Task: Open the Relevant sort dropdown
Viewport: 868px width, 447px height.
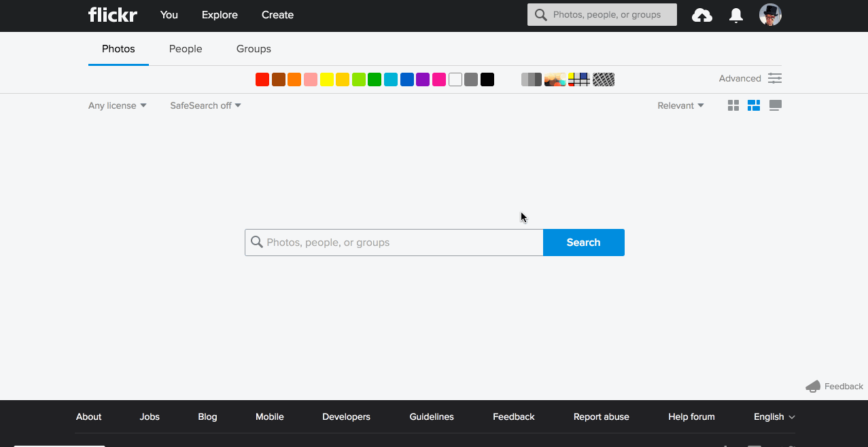Action: (680, 105)
